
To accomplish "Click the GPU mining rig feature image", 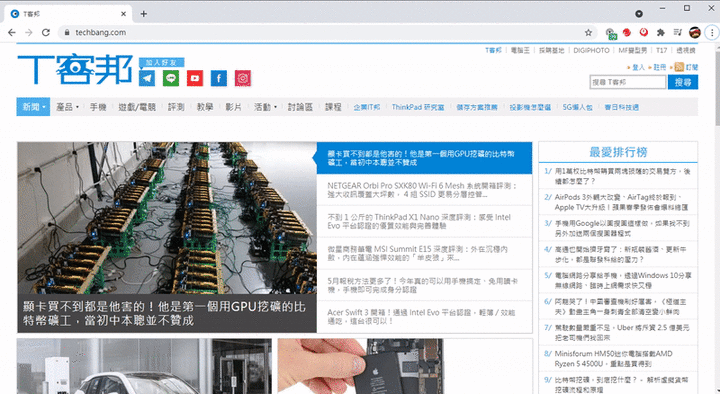I will click(167, 218).
